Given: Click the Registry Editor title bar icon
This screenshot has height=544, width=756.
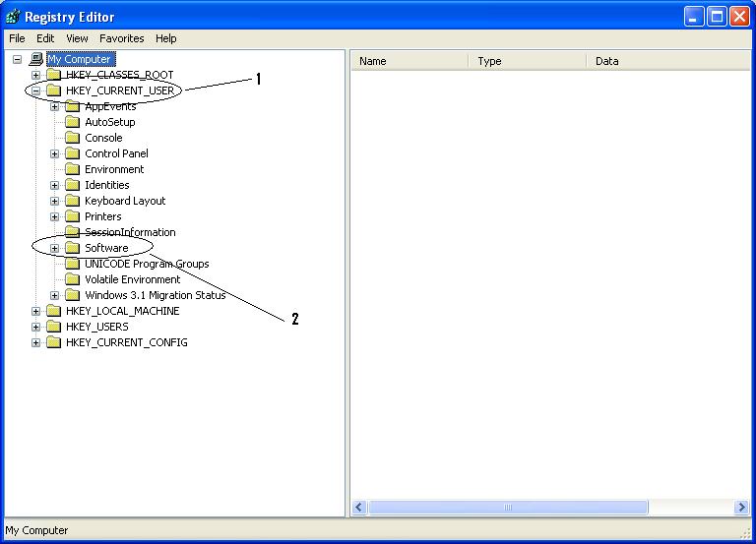Looking at the screenshot, I should click(13, 16).
